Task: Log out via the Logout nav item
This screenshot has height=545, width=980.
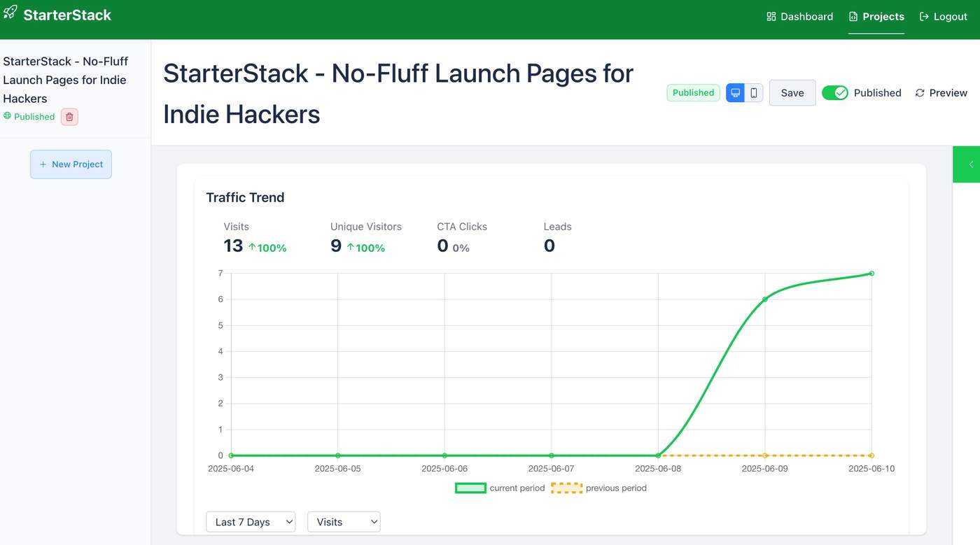Action: tap(943, 17)
